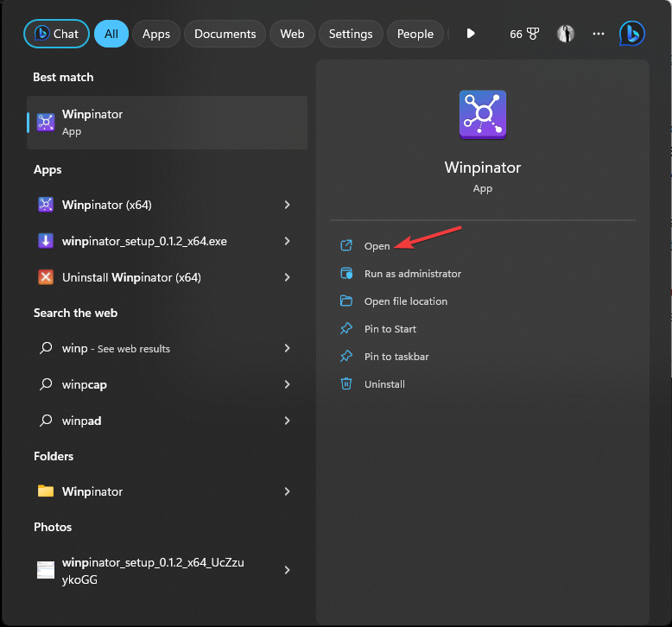This screenshot has width=672, height=627.
Task: Click the Uninstall trash can icon
Action: coord(346,383)
